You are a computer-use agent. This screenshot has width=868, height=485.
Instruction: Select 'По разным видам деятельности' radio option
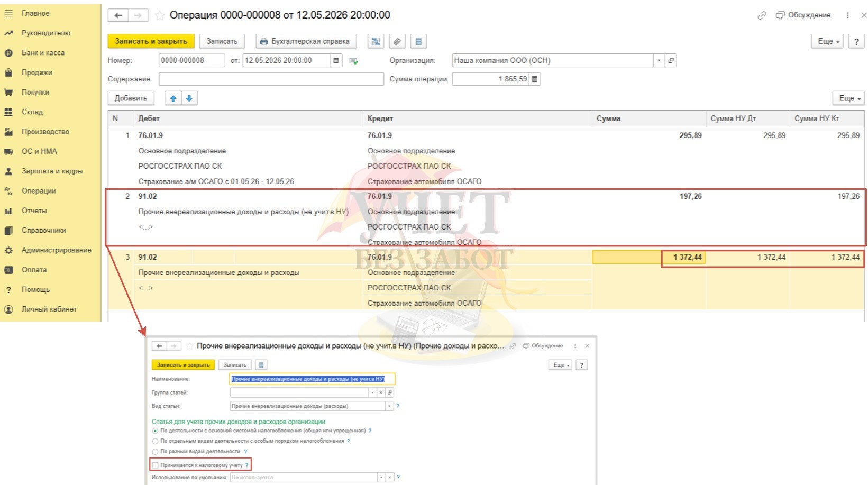tap(156, 452)
